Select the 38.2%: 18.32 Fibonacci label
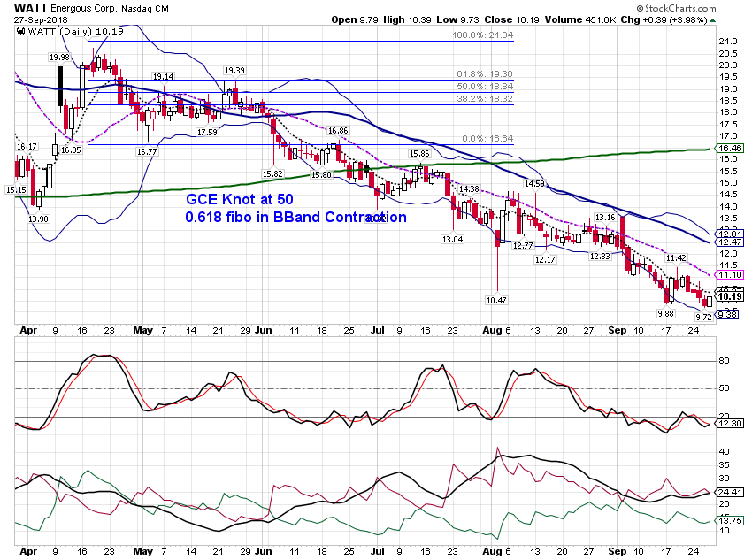 [x=485, y=98]
